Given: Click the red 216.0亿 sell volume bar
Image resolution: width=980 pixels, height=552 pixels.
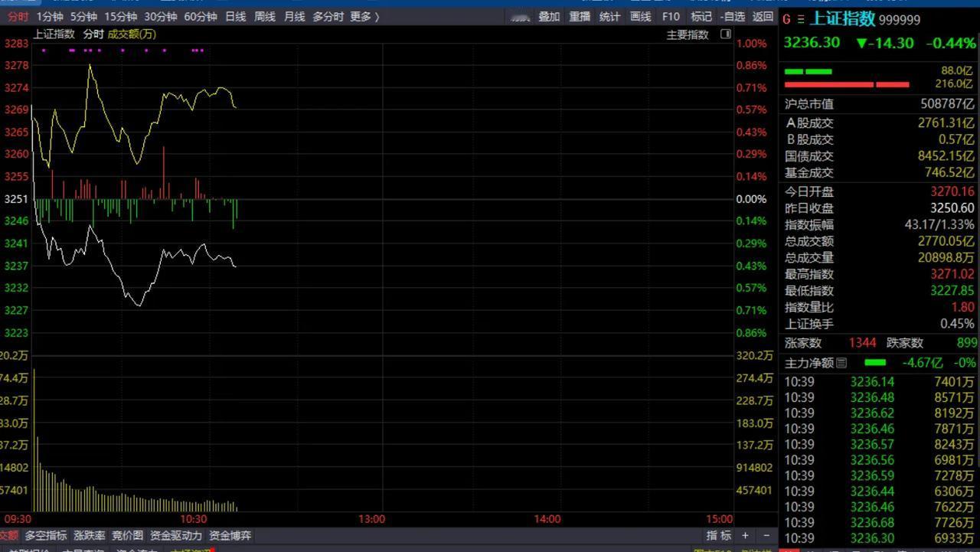Looking at the screenshot, I should 847,84.
